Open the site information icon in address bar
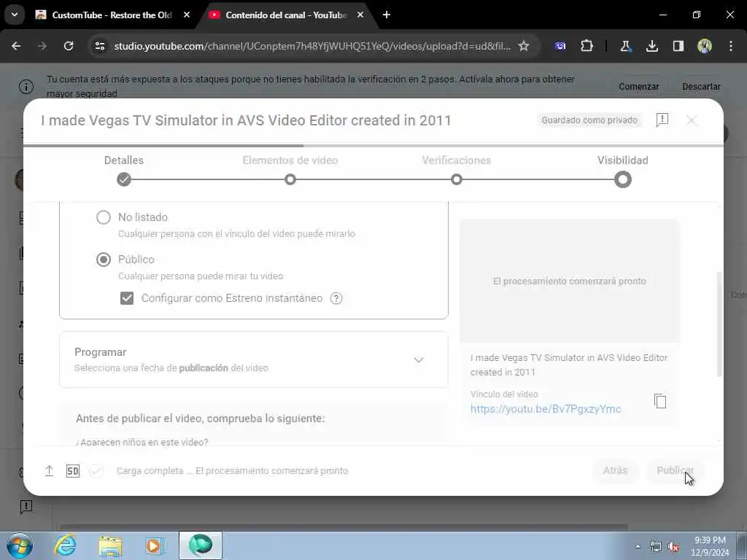Viewport: 747px width, 560px height. (99, 46)
